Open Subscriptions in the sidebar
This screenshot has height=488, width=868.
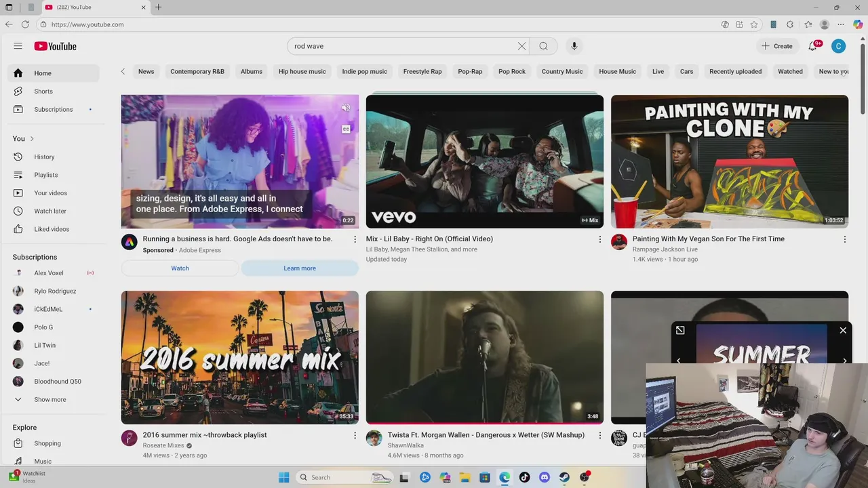click(x=53, y=109)
